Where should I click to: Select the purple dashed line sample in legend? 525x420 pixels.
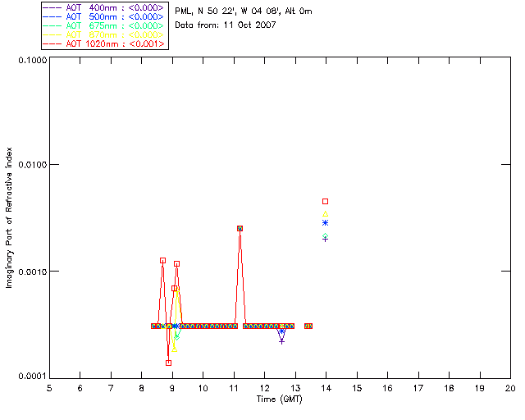point(52,7)
